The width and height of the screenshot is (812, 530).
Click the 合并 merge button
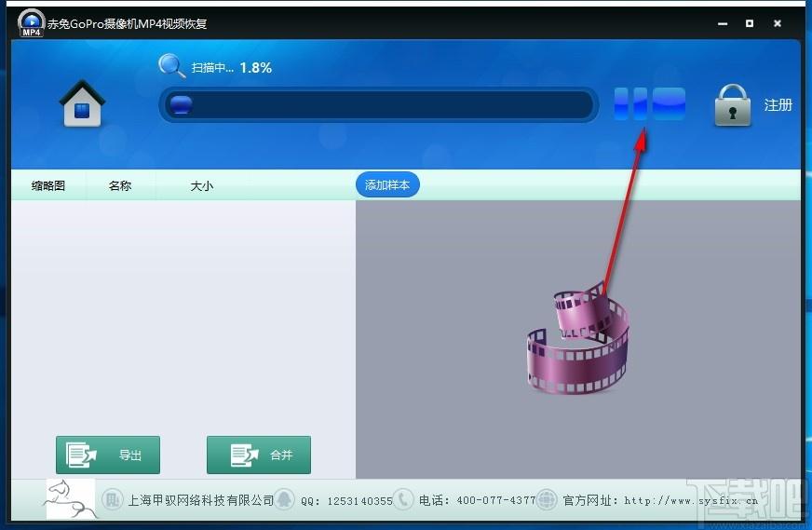point(259,455)
